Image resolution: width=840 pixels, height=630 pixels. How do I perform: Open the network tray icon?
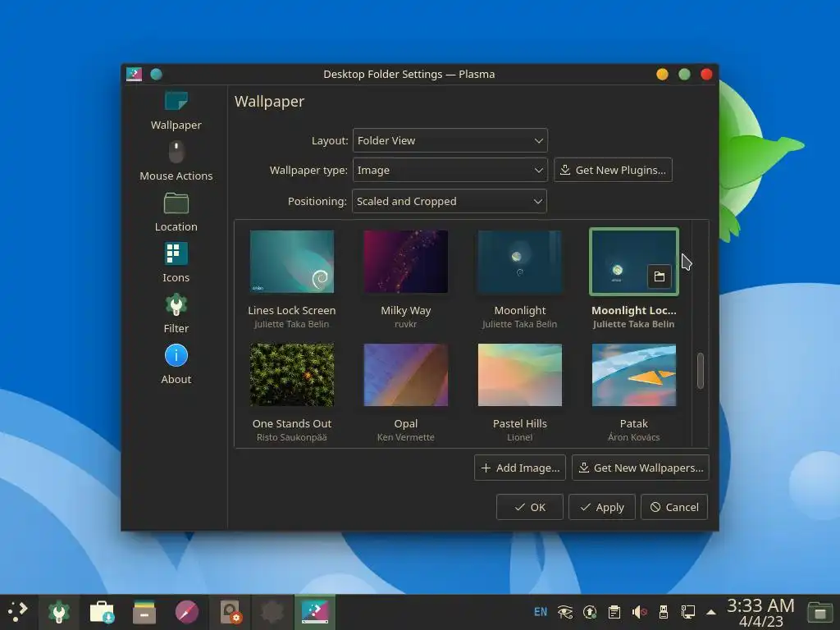click(x=688, y=612)
